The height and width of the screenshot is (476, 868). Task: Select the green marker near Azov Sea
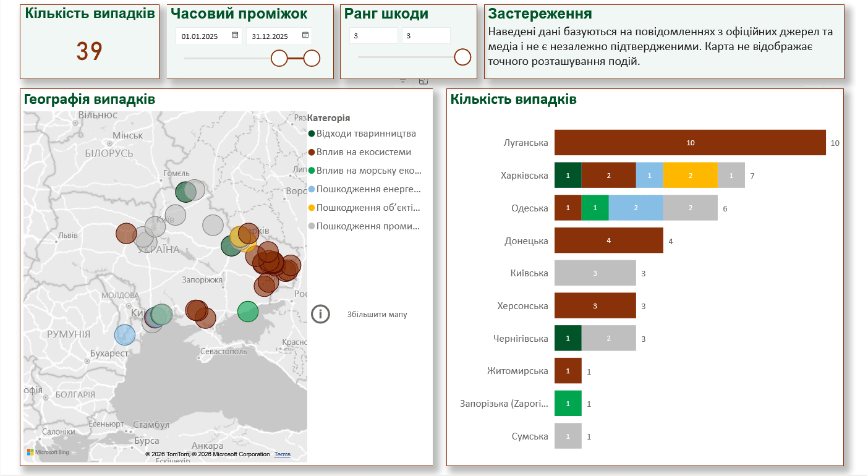tap(248, 312)
